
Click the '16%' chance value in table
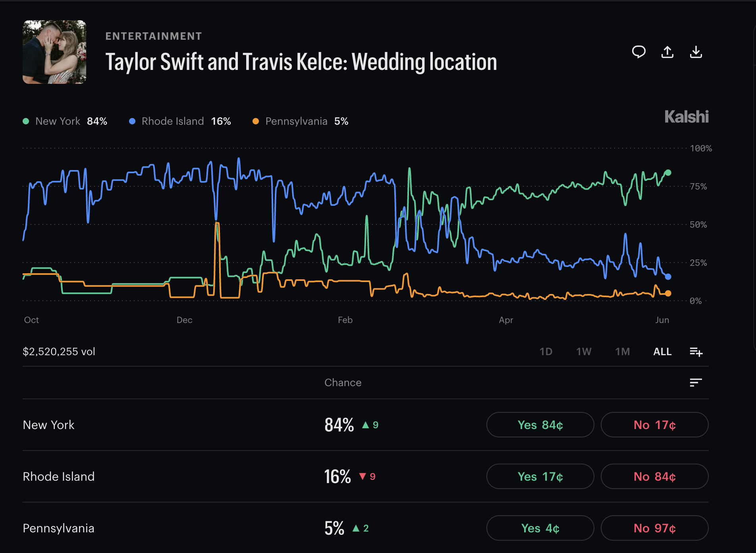click(337, 476)
